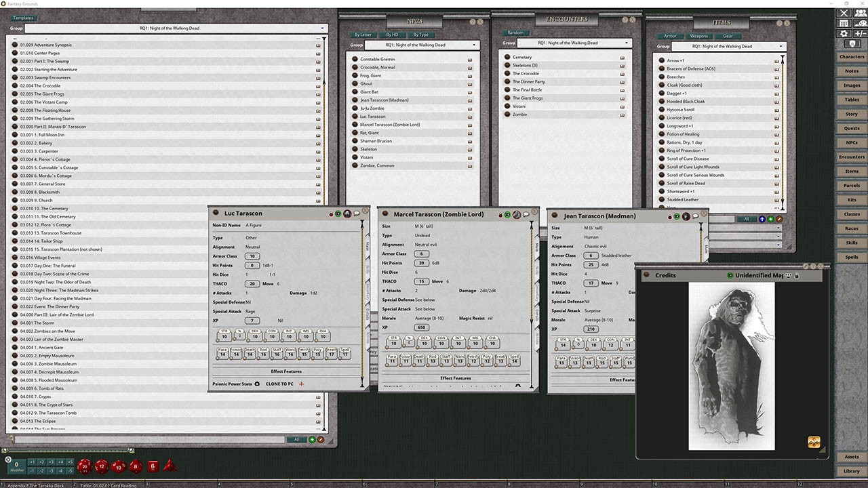The image size is (868, 488).
Task: Click the hotkey bar slider above the dice tray
Action: pos(4,450)
